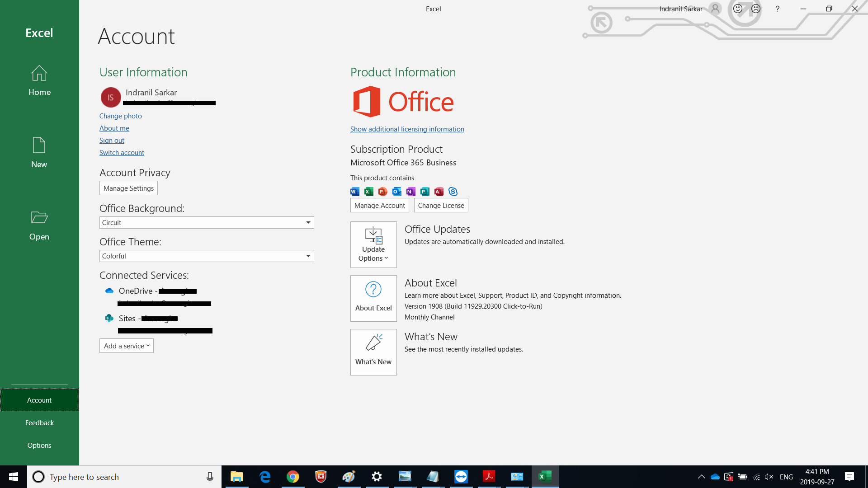868x488 pixels.
Task: Click the frown face feedback icon
Action: click(x=756, y=9)
